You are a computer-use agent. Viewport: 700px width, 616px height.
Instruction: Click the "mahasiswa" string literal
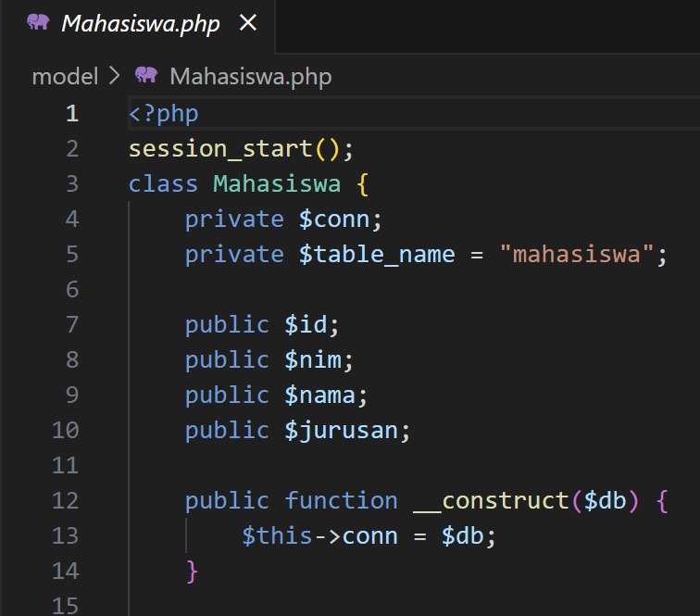point(577,255)
